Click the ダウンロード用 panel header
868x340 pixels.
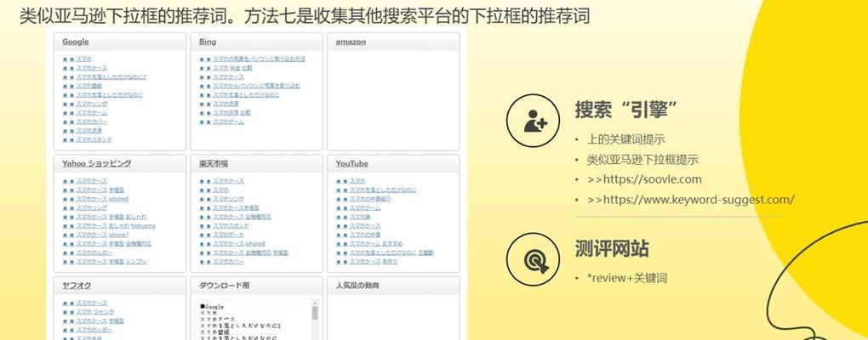[224, 286]
